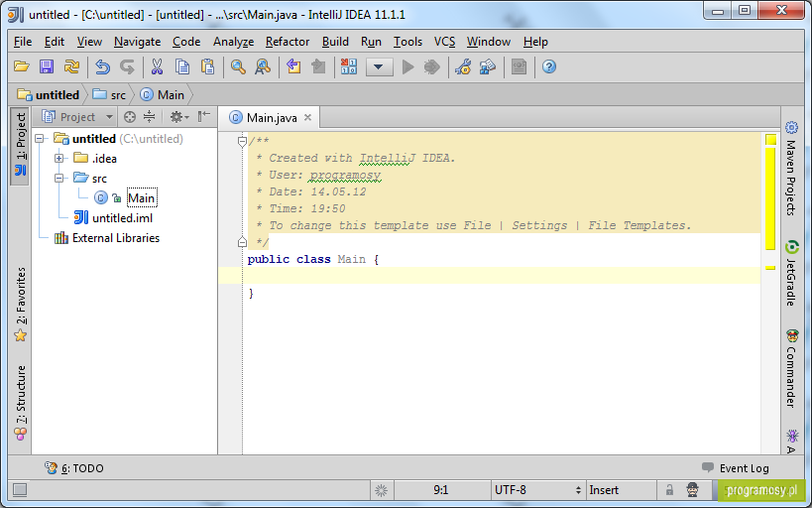Screen dimensions: 812x508
Task: Open Settings via wrench icon
Action: 463,66
